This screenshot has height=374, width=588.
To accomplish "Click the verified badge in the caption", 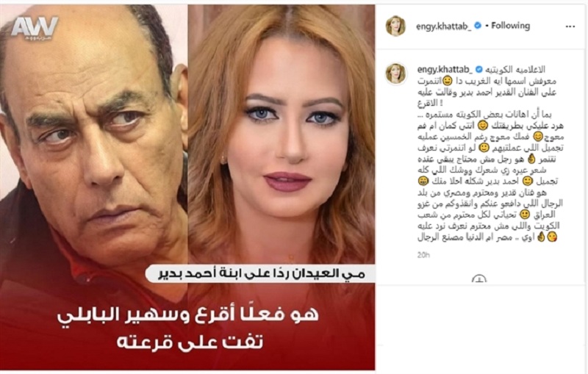I will tap(479, 70).
